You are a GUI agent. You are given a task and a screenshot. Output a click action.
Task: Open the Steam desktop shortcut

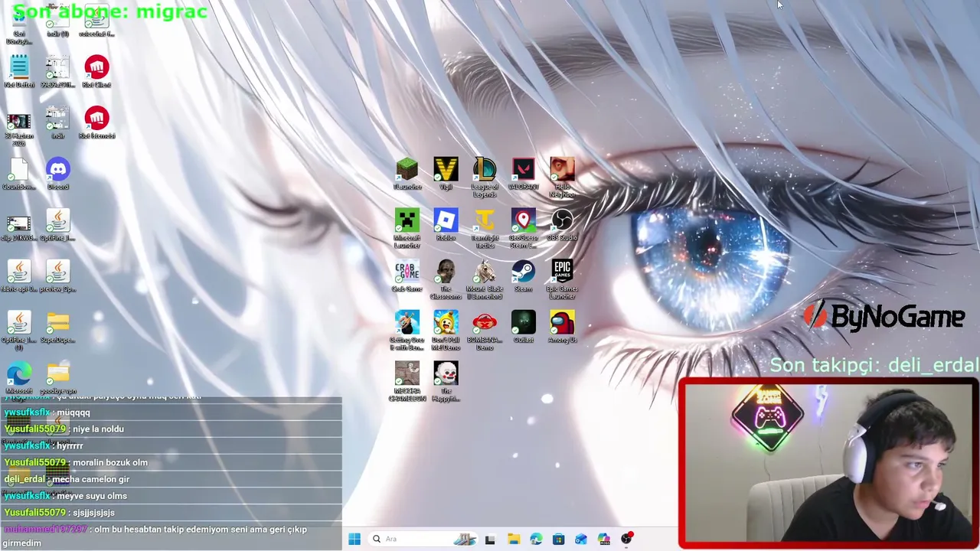(524, 272)
